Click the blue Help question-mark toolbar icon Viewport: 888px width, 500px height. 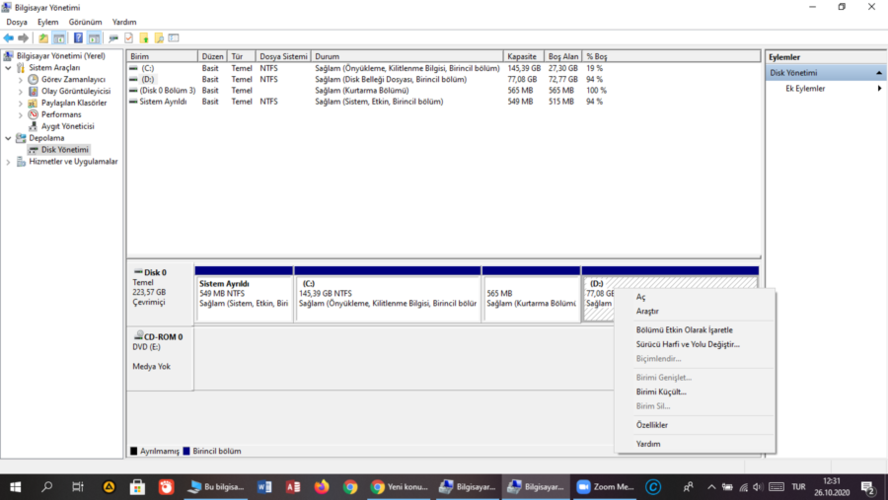click(78, 38)
